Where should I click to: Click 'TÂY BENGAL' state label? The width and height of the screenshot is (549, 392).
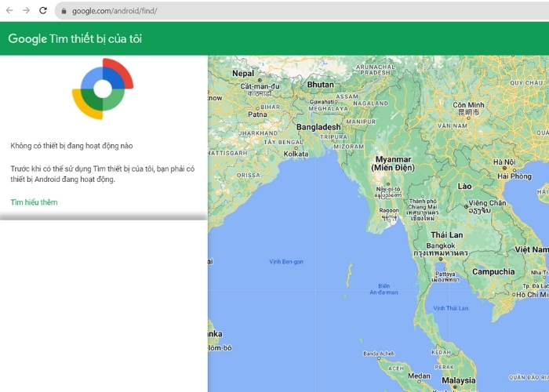click(283, 142)
